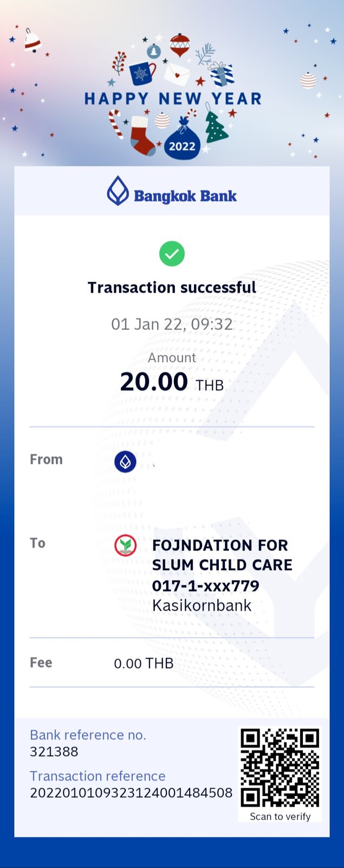
Task: Tap the blue 2022 gift bag illustration
Action: pos(183,142)
